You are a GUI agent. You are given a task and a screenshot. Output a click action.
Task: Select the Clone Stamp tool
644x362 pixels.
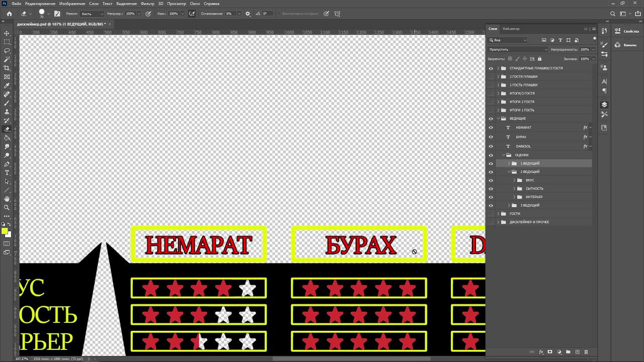pos(7,112)
